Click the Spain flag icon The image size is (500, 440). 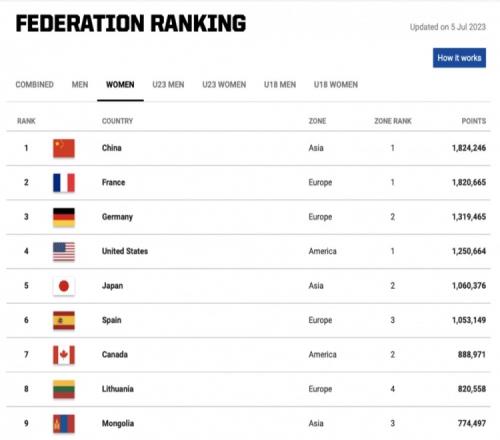[64, 320]
